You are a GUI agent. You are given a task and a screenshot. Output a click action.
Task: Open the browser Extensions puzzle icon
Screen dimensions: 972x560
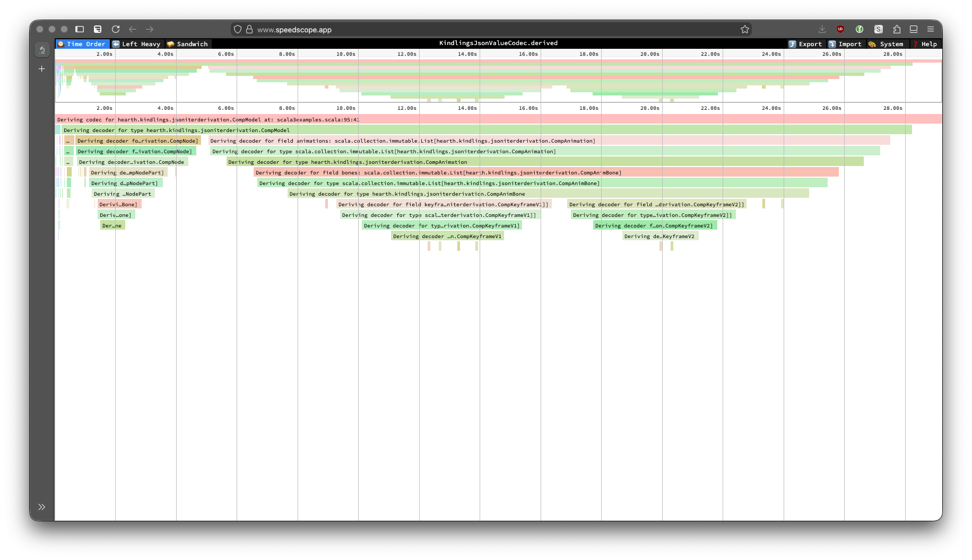(x=897, y=30)
